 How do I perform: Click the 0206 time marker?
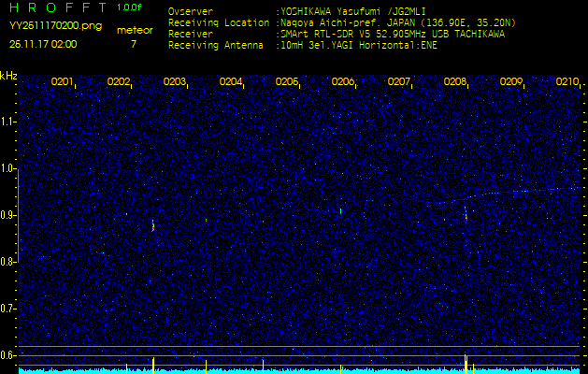click(x=343, y=81)
